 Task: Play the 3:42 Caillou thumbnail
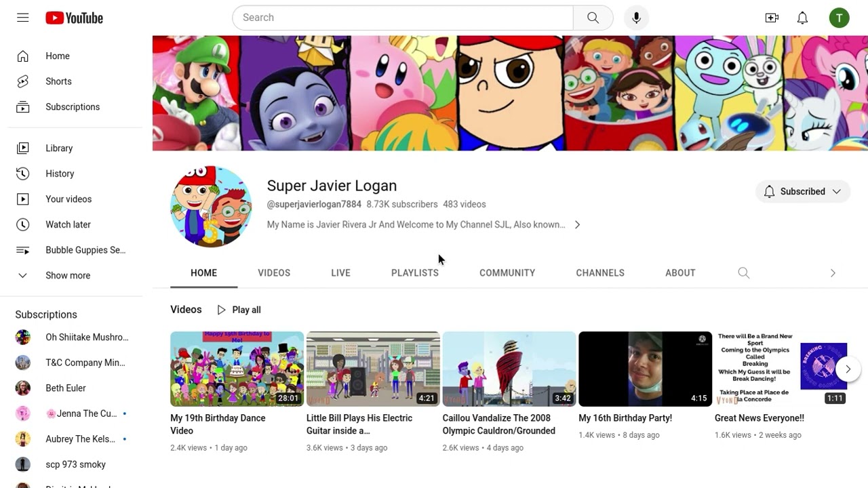[x=509, y=369]
